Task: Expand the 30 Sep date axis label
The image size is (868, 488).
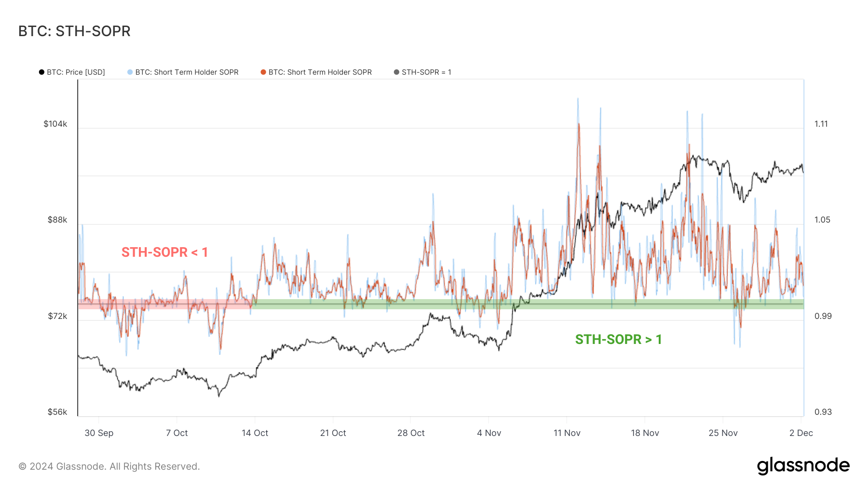Action: click(x=99, y=433)
